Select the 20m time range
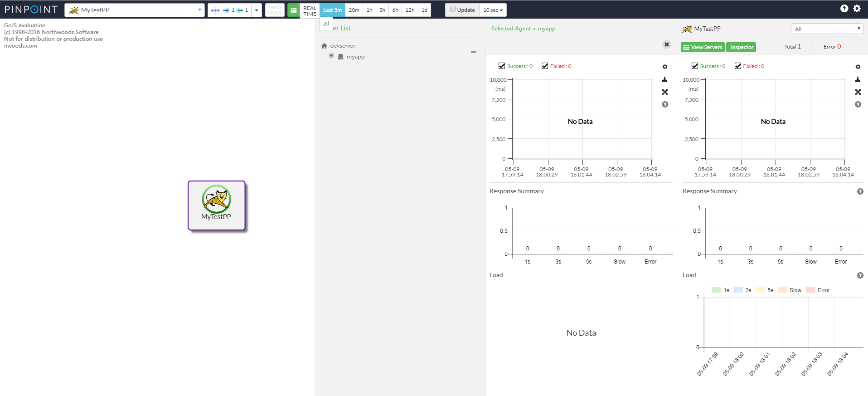Viewport: 868px width, 396px height. tap(354, 10)
